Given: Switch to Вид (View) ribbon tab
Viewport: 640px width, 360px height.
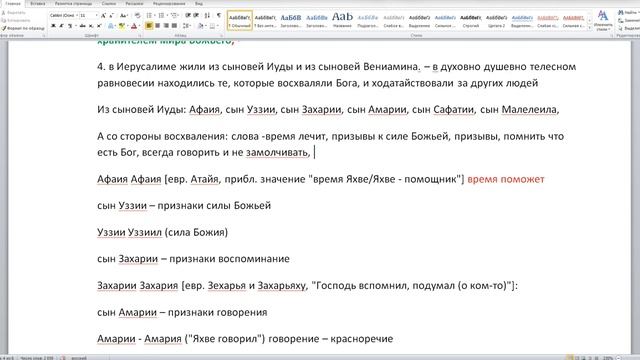Looking at the screenshot, I should point(199,4).
